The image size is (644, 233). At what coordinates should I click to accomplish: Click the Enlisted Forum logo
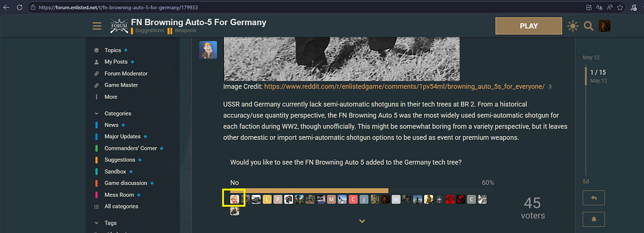(119, 26)
